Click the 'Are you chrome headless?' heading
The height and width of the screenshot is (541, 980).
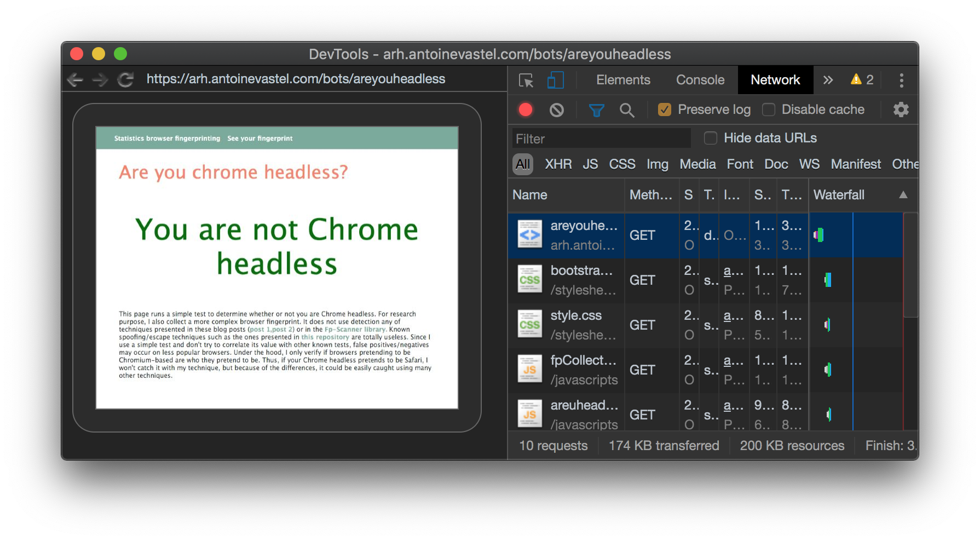coord(233,172)
